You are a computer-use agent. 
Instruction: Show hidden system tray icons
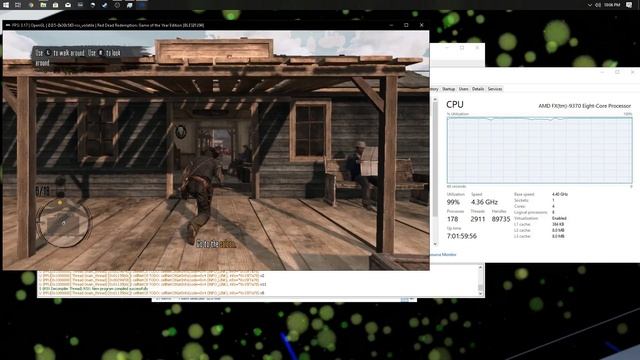coord(589,5)
